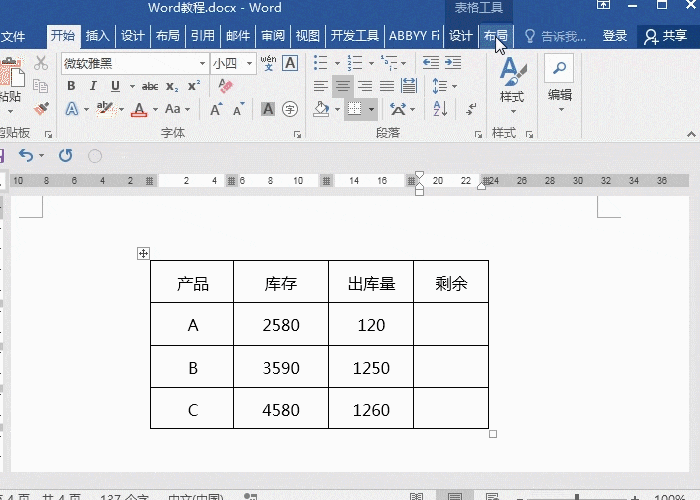Decrease font size with A down icon
This screenshot has width=700, height=500.
pyautogui.click(x=238, y=109)
